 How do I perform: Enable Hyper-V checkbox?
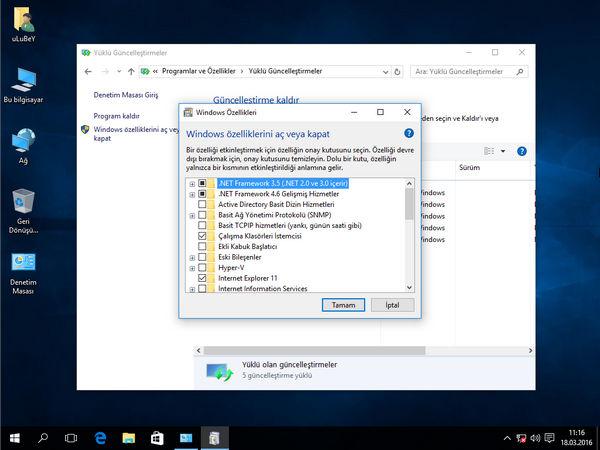click(202, 267)
